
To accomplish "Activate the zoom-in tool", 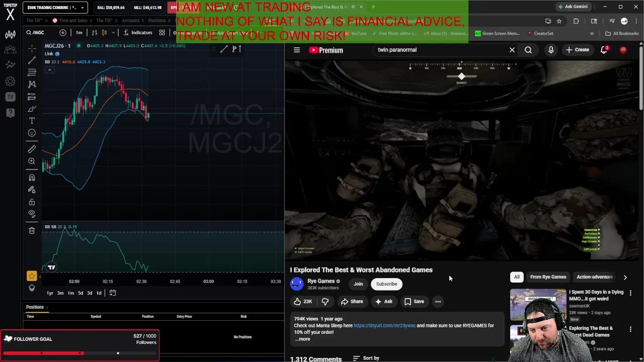I will click(x=32, y=161).
